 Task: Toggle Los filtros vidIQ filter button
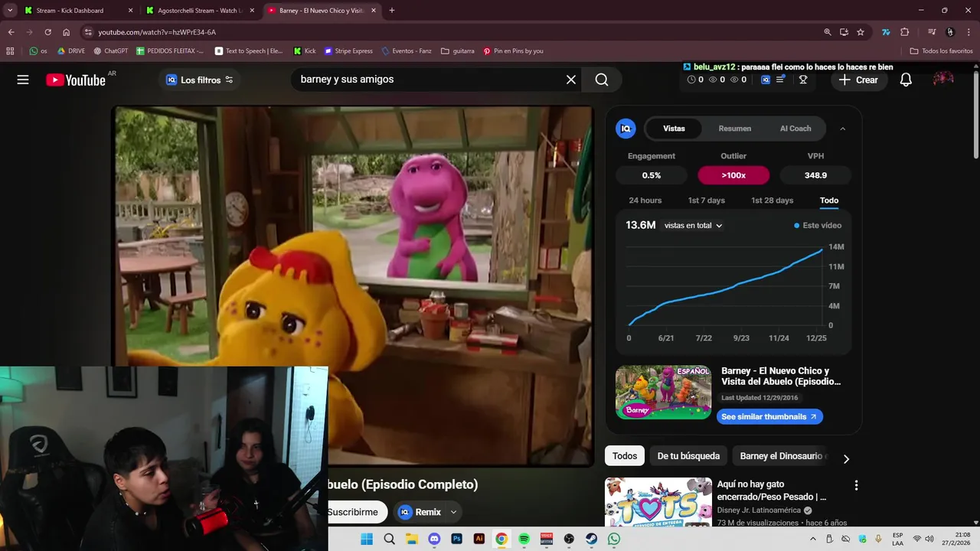[199, 80]
